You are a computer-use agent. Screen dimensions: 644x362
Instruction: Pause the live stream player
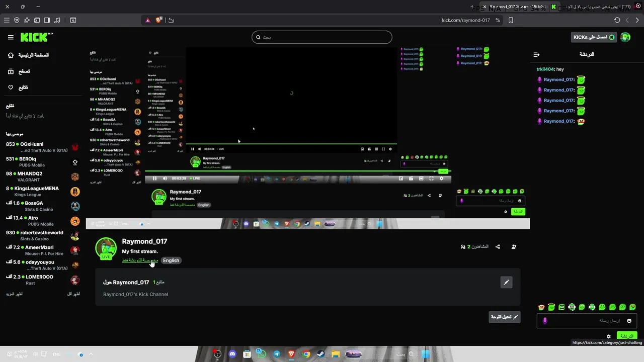154,178
